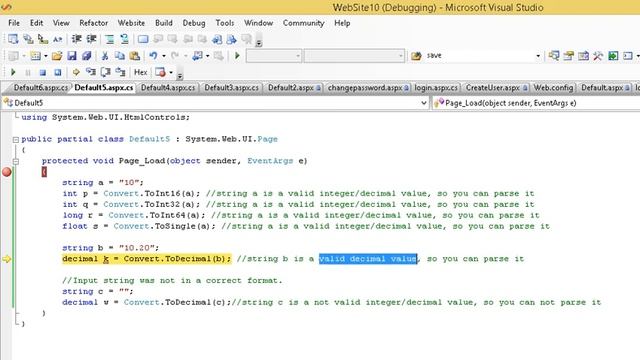Viewport: 640px width, 360px height.
Task: Click the Properties Window icon at right
Action: tap(569, 56)
